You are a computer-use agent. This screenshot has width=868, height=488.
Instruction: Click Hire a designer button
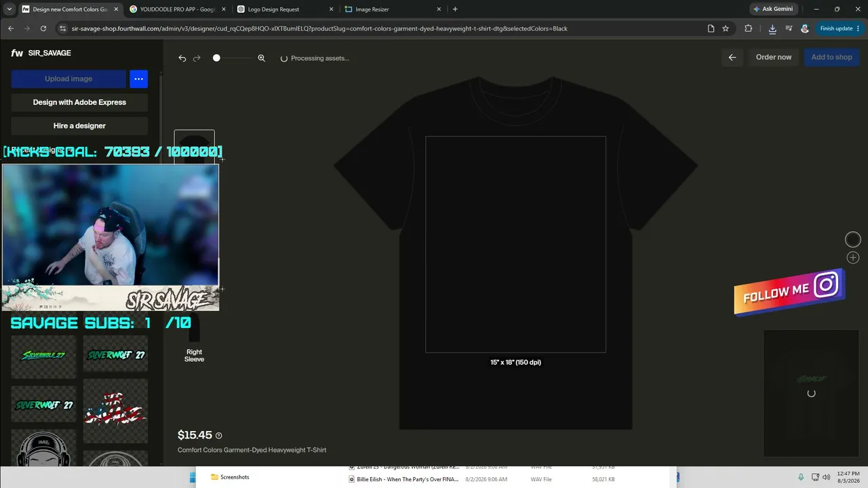click(x=79, y=125)
